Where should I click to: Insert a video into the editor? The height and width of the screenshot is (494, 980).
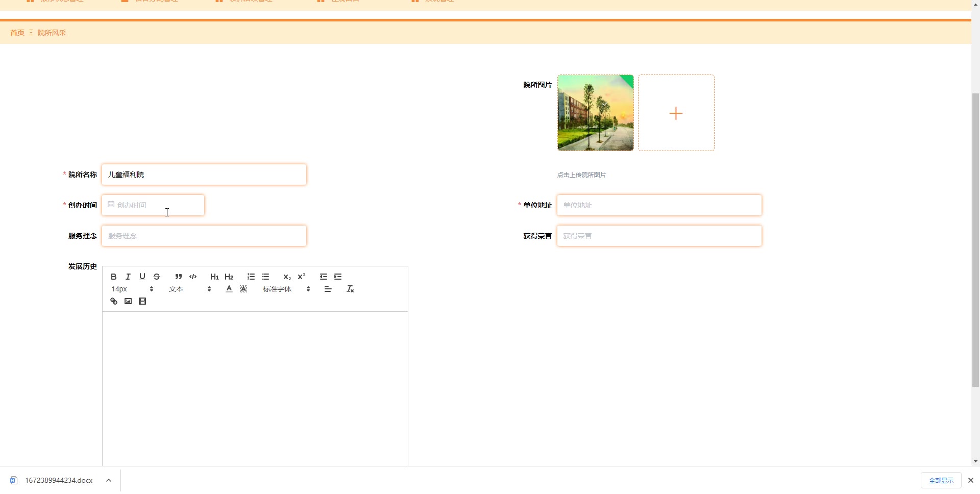coord(142,301)
